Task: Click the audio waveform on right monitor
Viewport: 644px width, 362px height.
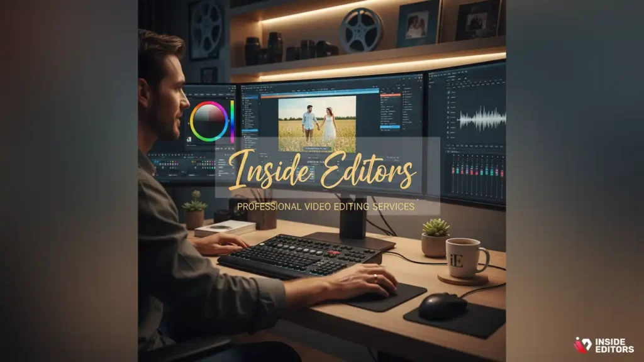Action: tap(482, 119)
